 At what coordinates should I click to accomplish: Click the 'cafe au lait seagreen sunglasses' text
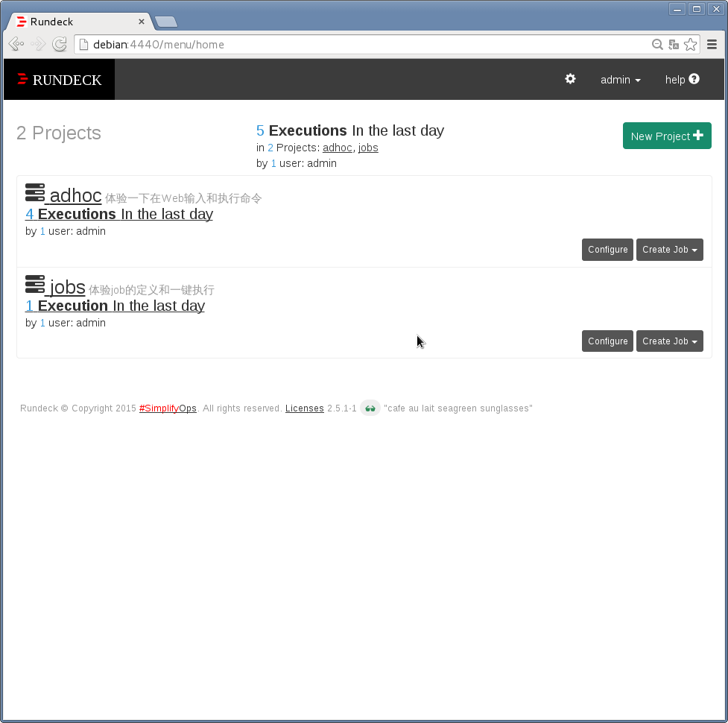458,408
